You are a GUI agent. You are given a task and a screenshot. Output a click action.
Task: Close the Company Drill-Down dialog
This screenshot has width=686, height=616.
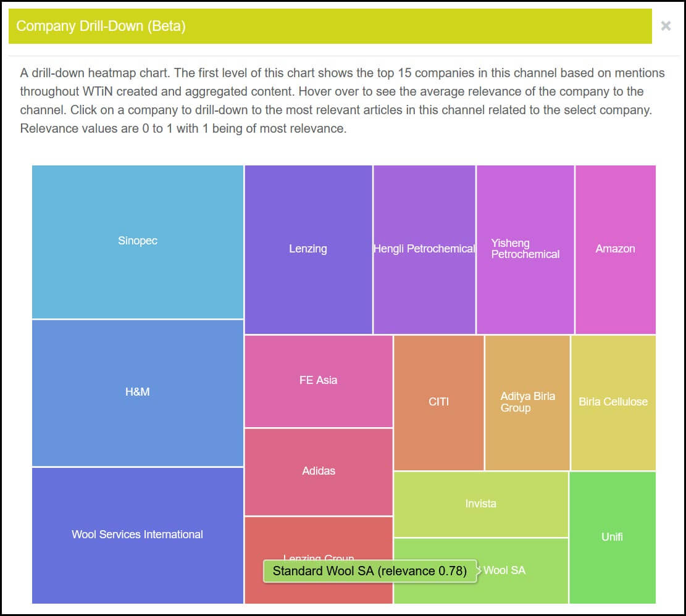coord(666,26)
